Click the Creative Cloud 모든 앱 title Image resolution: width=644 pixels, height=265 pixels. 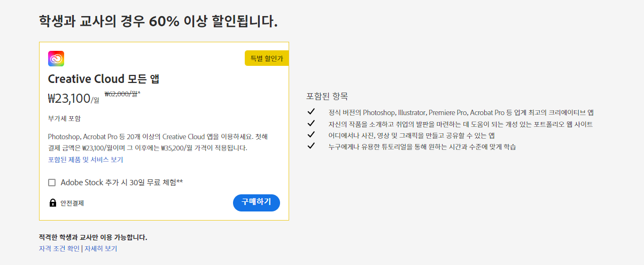pyautogui.click(x=104, y=79)
